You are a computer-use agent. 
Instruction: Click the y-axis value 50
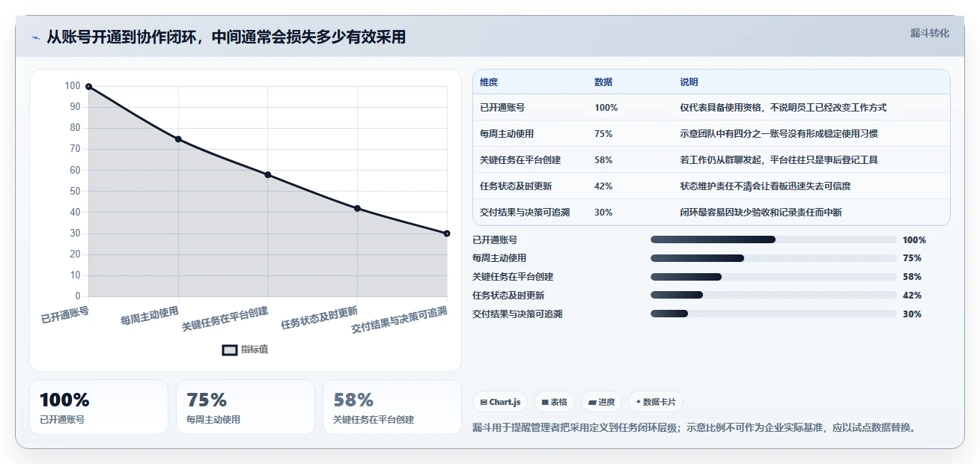click(75, 192)
